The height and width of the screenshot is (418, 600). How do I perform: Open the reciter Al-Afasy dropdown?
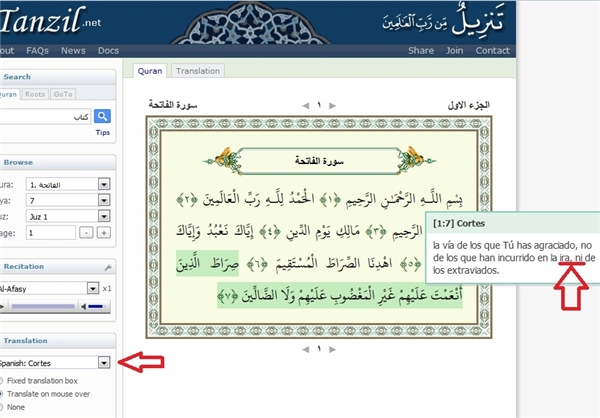point(93,288)
